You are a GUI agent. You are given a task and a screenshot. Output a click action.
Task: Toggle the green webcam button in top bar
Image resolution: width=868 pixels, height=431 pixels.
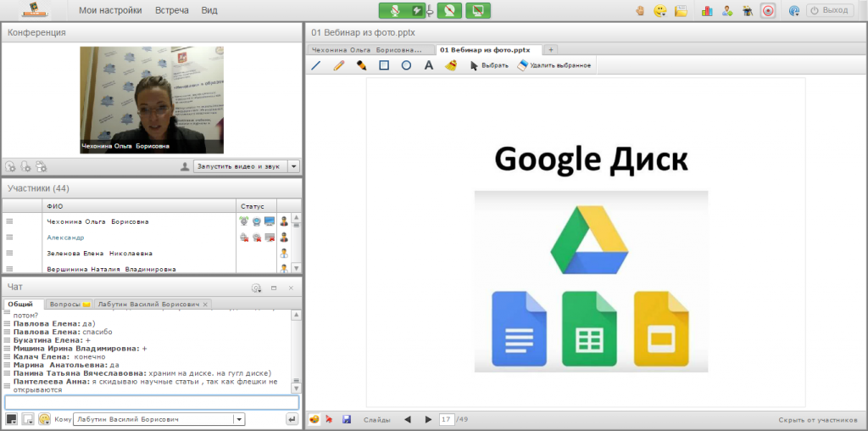[x=449, y=10]
